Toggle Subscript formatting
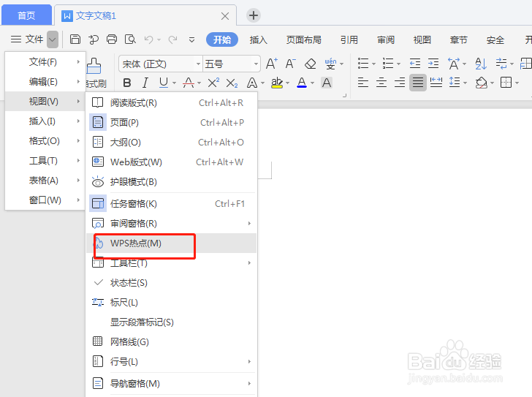The height and width of the screenshot is (397, 532). (x=232, y=83)
